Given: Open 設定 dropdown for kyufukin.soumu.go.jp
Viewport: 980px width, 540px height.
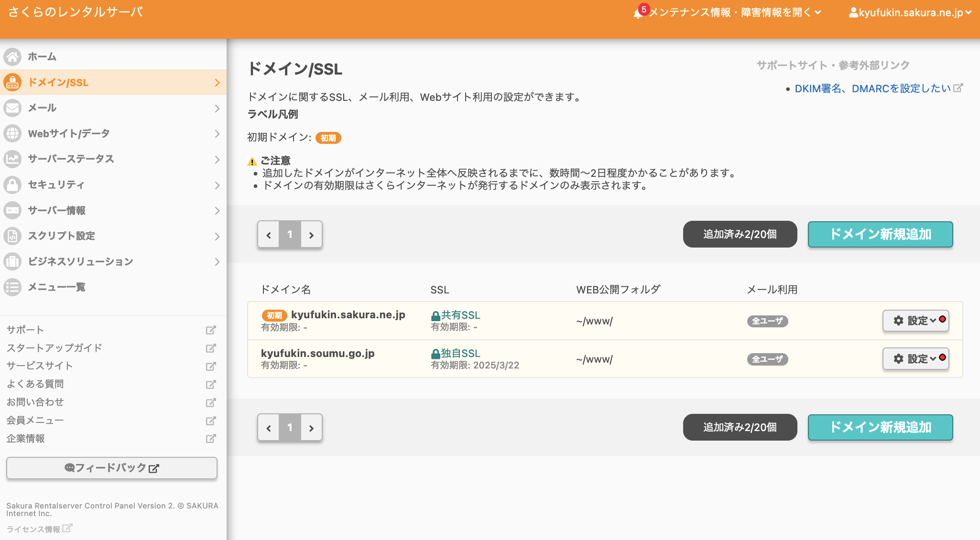Looking at the screenshot, I should pos(915,359).
